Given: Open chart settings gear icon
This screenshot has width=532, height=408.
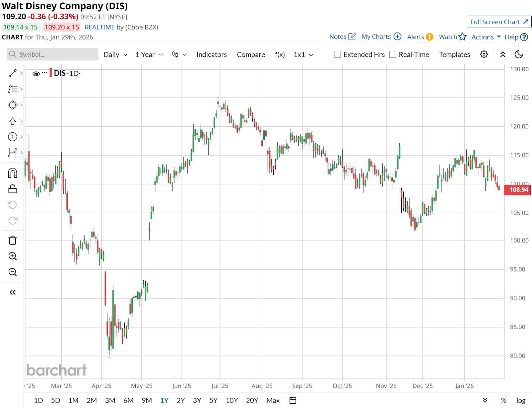Looking at the screenshot, I should [x=484, y=55].
